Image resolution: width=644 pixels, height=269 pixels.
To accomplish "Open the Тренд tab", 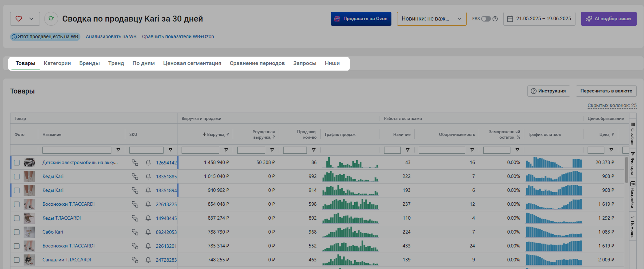I will [x=116, y=63].
